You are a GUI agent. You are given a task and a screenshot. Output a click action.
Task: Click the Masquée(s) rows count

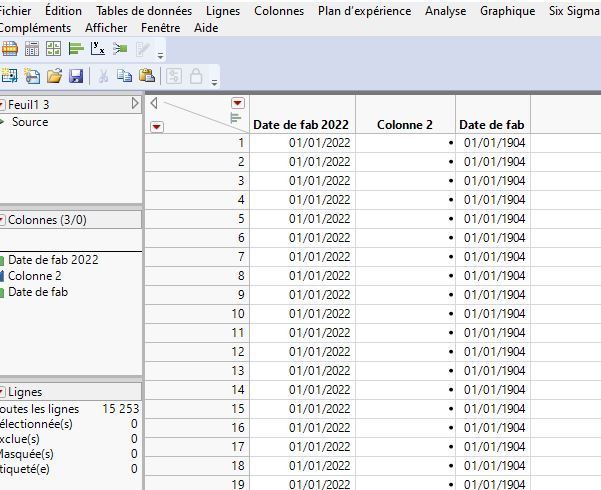[134, 454]
